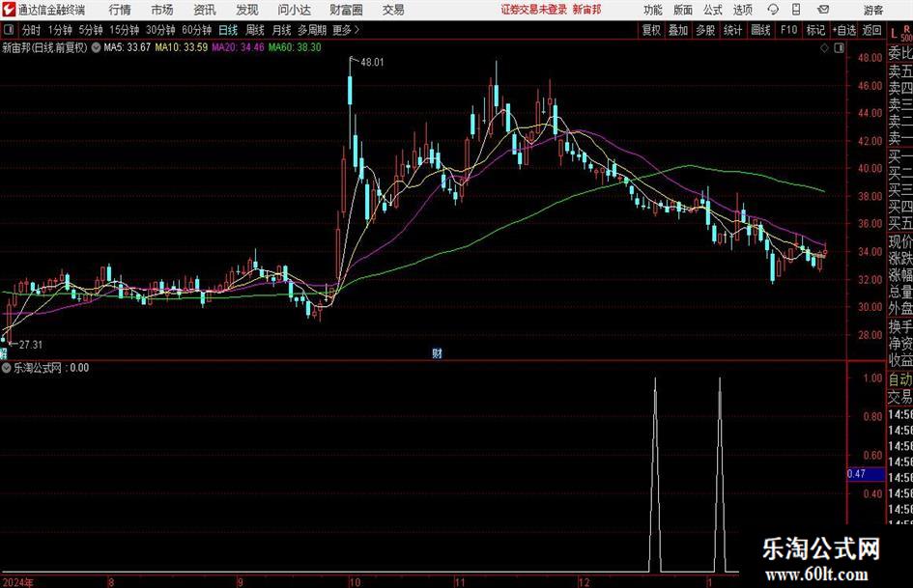Click the 新宙邦 stock name in title bar
Screen dimensions: 913x588
tap(586, 10)
